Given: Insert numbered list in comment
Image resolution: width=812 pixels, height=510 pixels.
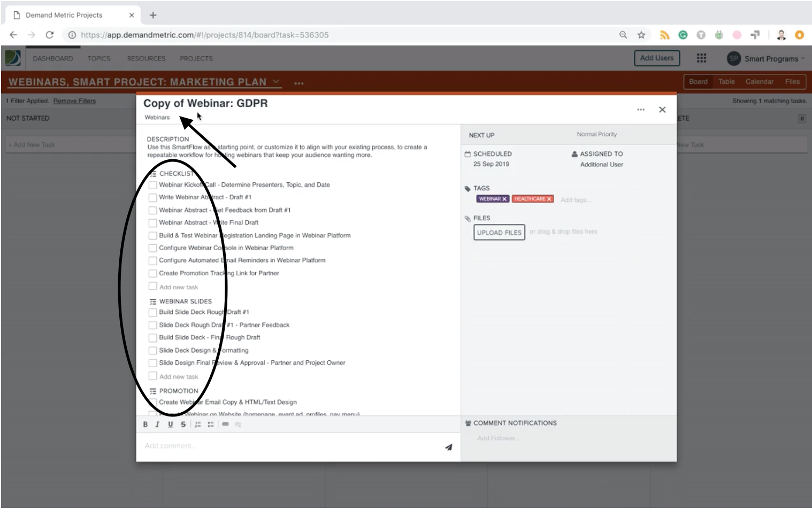Looking at the screenshot, I should click(x=198, y=424).
